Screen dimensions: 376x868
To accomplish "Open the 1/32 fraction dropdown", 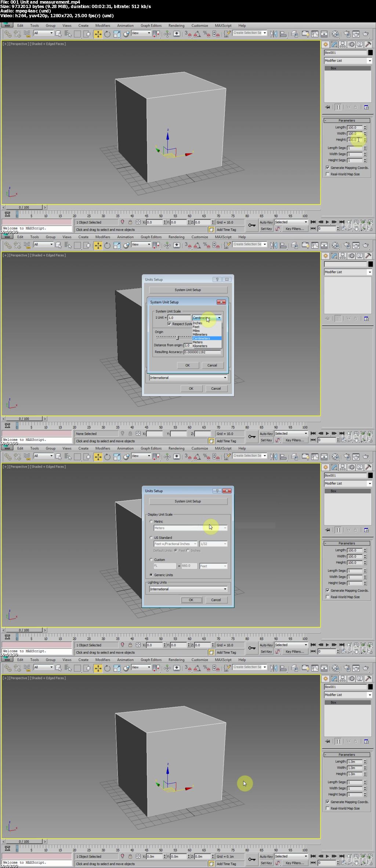I will click(x=213, y=544).
